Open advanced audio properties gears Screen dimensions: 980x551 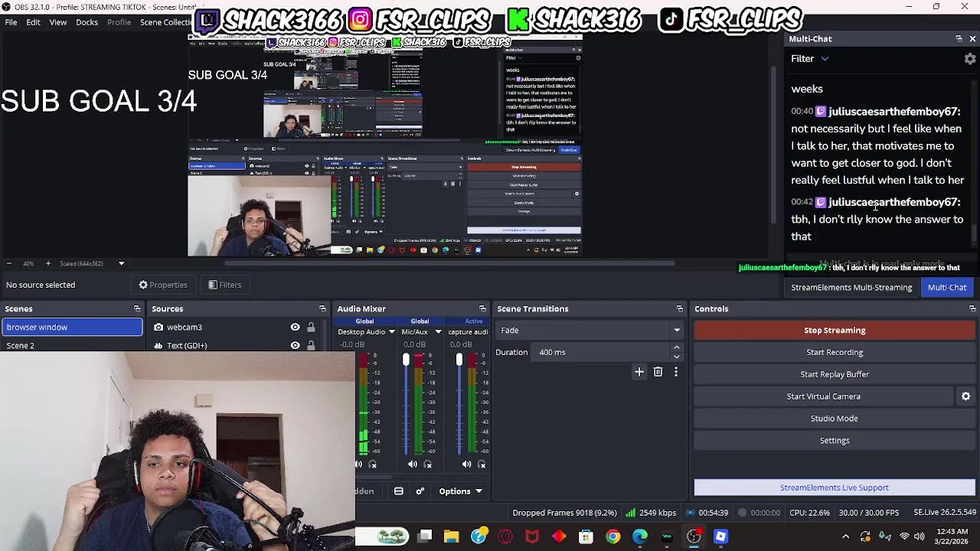pos(420,491)
